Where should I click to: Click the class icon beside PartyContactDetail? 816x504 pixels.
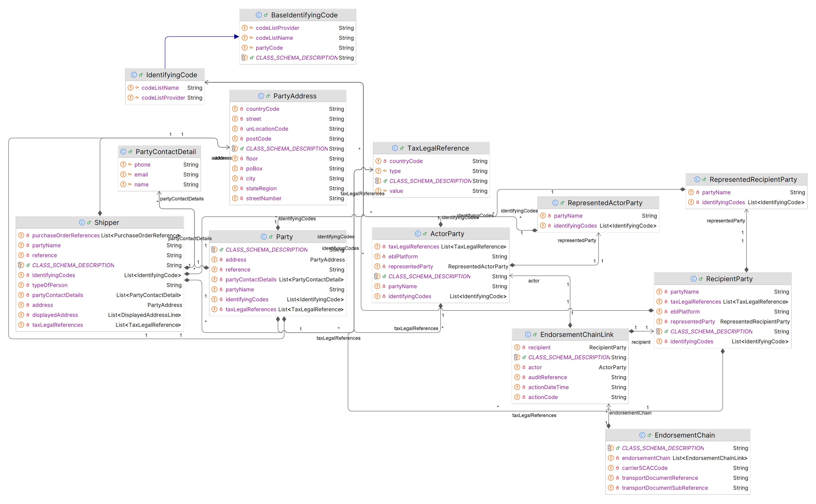click(x=123, y=152)
